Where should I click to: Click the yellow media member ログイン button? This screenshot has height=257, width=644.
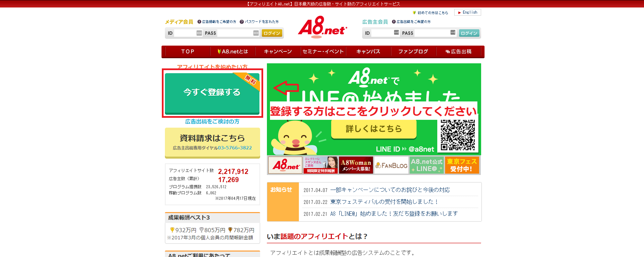(272, 33)
